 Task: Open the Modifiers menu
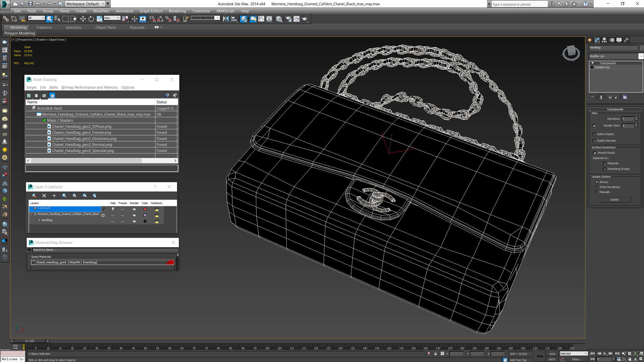[101, 11]
